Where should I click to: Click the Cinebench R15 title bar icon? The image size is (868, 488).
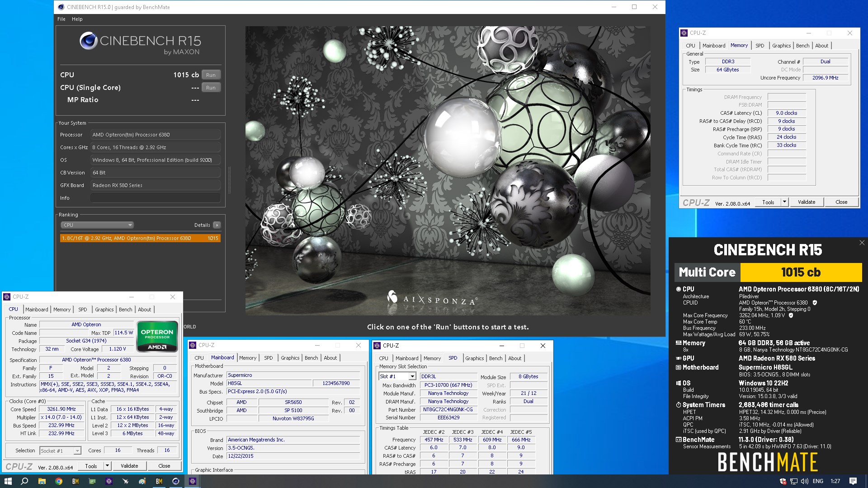[61, 7]
